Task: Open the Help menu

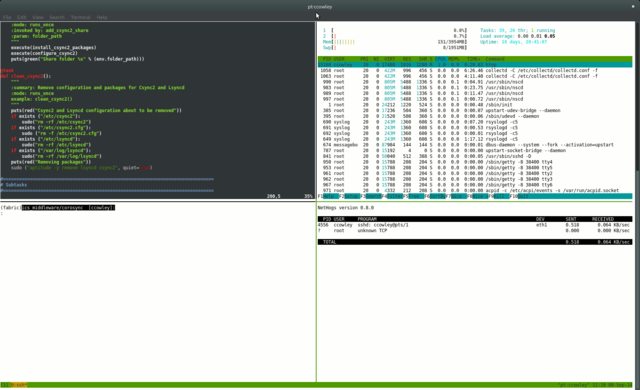Action: coord(102,17)
